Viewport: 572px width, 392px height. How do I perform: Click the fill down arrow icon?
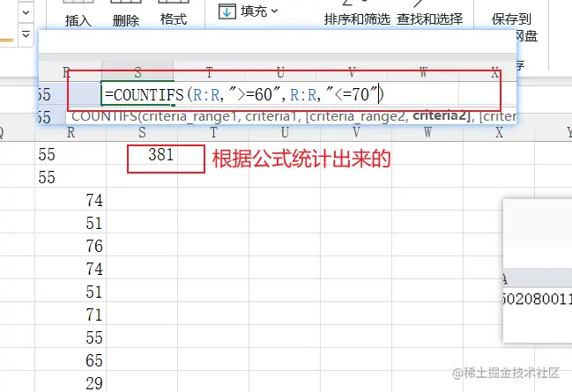coord(227,11)
